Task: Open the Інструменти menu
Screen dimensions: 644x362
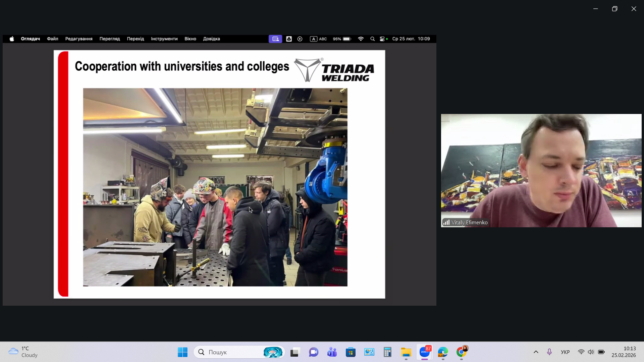Action: [x=164, y=39]
